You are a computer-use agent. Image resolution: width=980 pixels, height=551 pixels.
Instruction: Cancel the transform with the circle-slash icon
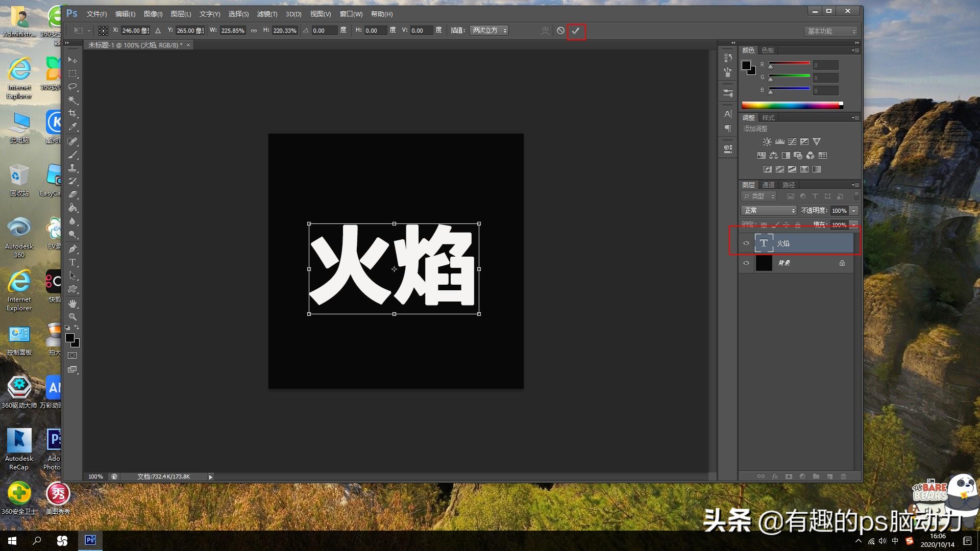point(560,31)
